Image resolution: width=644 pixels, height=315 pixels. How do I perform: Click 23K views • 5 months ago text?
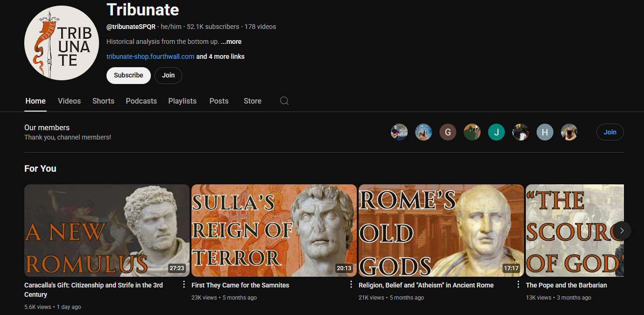(224, 298)
